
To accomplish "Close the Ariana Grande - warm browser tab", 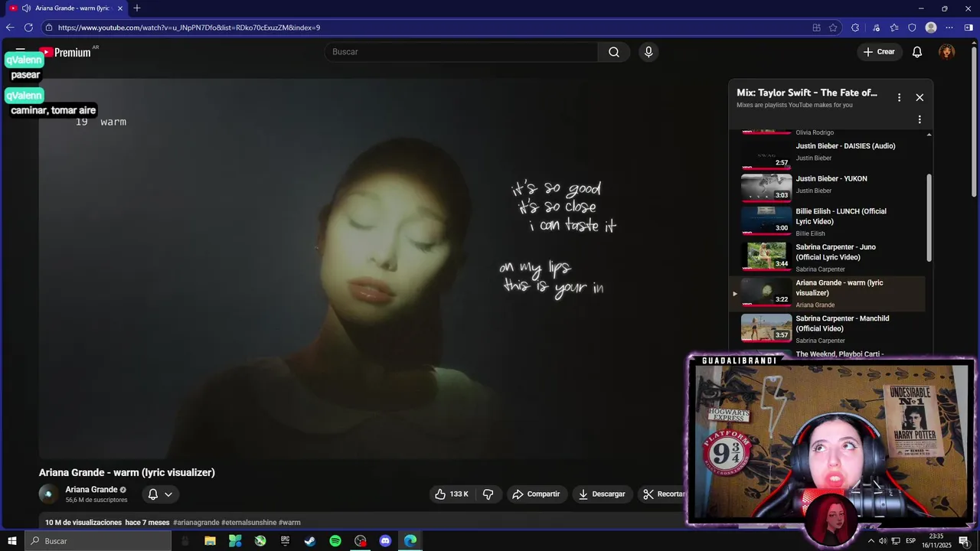I will [120, 8].
